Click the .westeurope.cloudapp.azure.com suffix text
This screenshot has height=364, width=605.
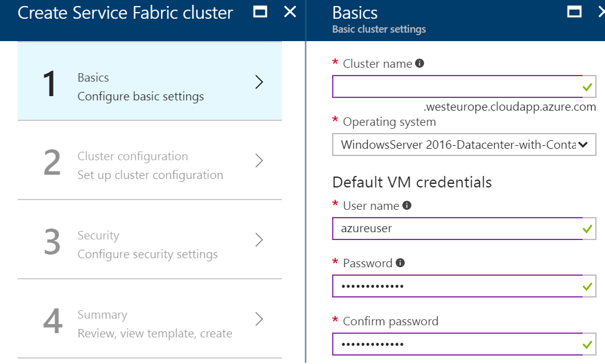pyautogui.click(x=509, y=107)
